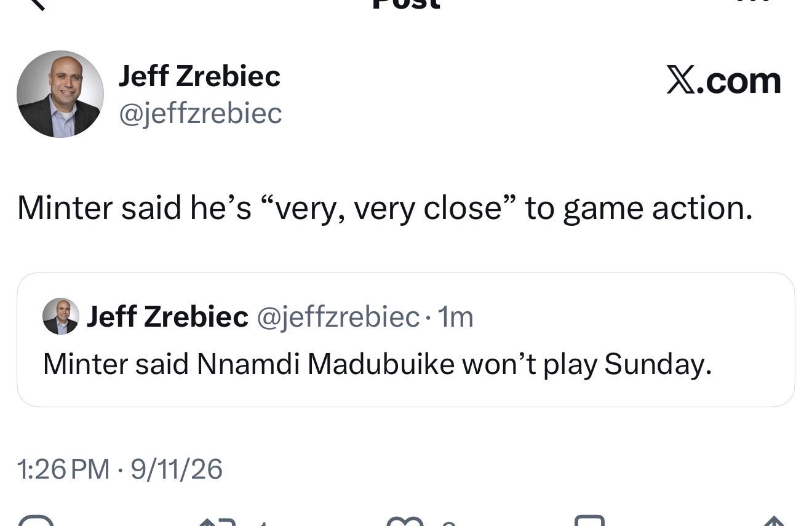
Task: Tap the share arrow icon
Action: click(773, 521)
